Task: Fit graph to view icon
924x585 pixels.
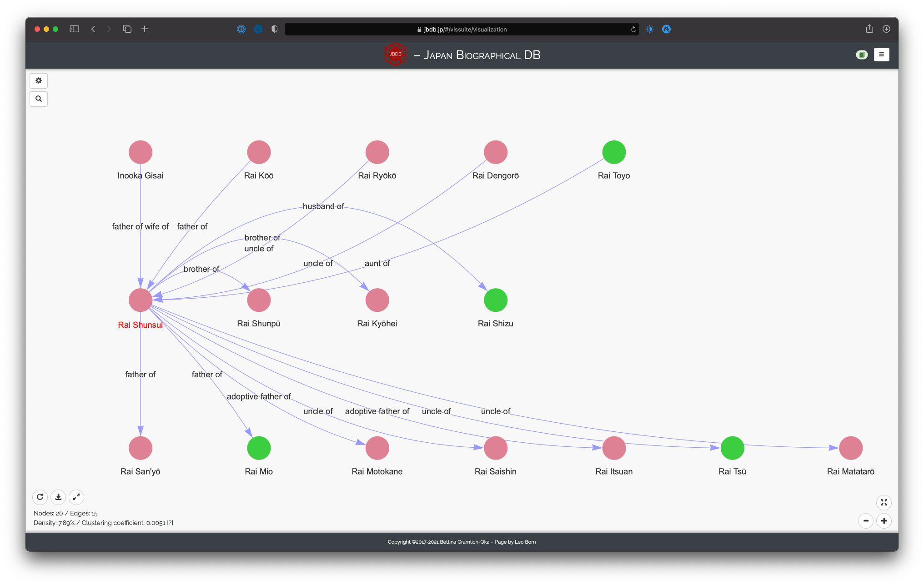Action: (x=884, y=502)
